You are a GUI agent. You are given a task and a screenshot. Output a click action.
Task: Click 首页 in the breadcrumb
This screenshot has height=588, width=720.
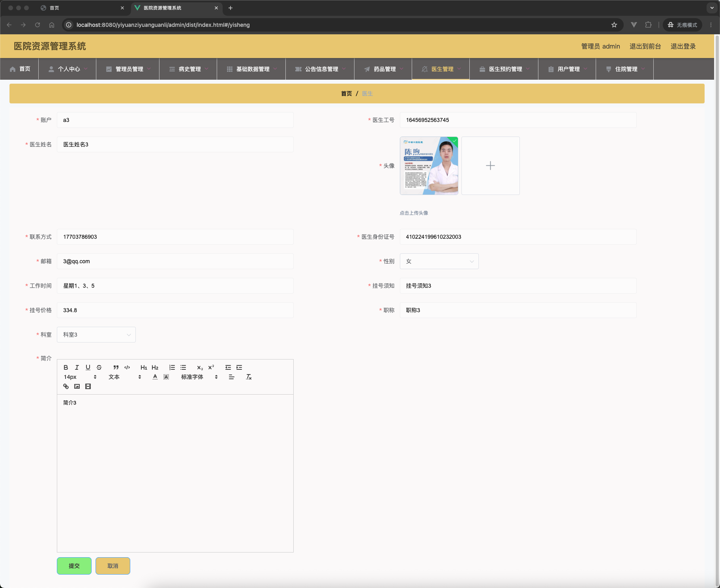pos(346,94)
